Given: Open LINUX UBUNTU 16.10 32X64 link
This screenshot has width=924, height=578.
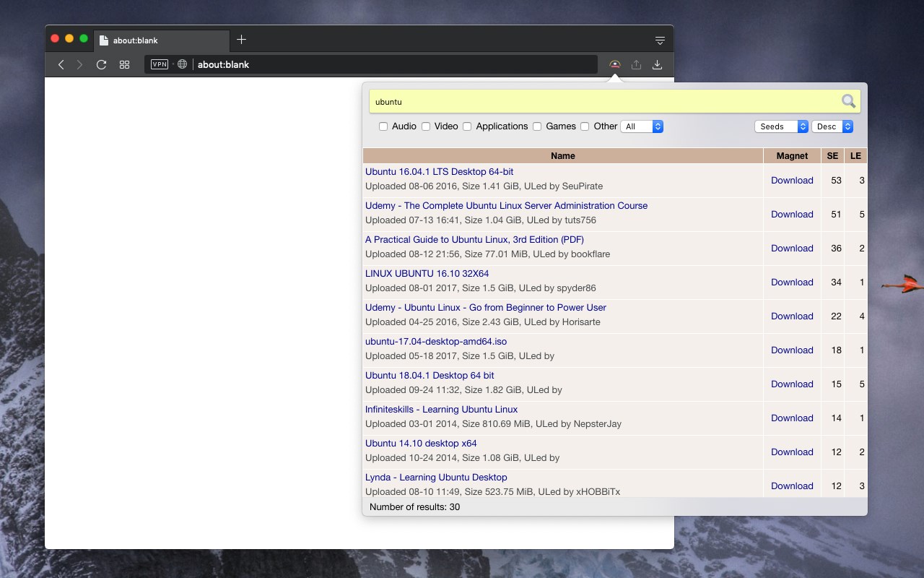Looking at the screenshot, I should coord(427,274).
